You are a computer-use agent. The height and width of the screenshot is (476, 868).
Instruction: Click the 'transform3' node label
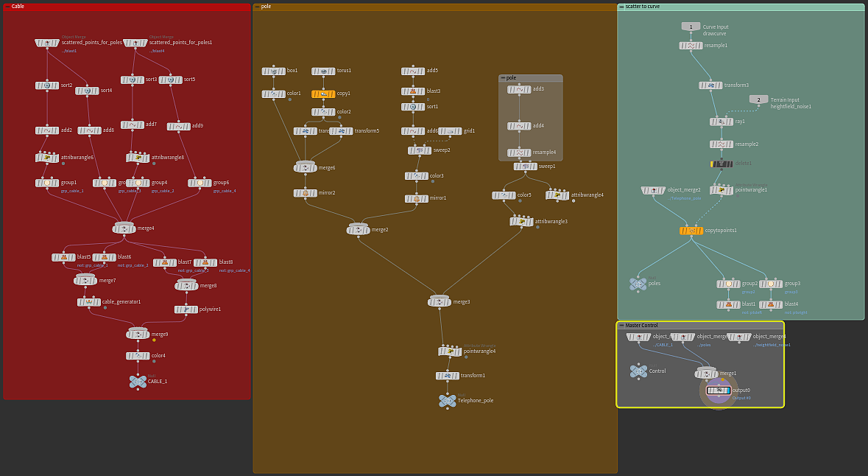tap(736, 85)
